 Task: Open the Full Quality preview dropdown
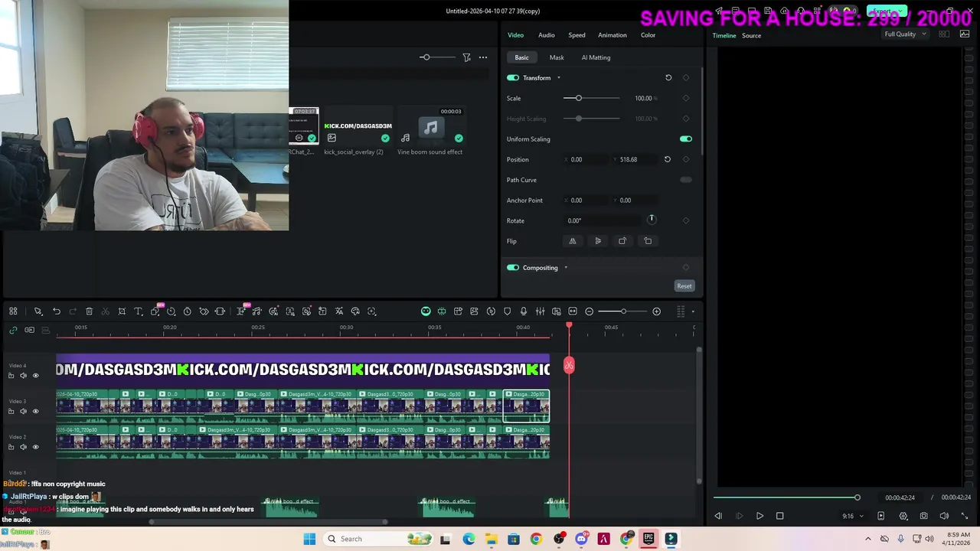tap(905, 34)
